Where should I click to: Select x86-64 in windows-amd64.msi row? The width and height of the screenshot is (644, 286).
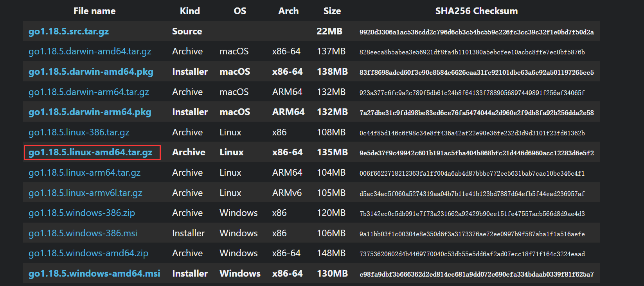tap(287, 273)
